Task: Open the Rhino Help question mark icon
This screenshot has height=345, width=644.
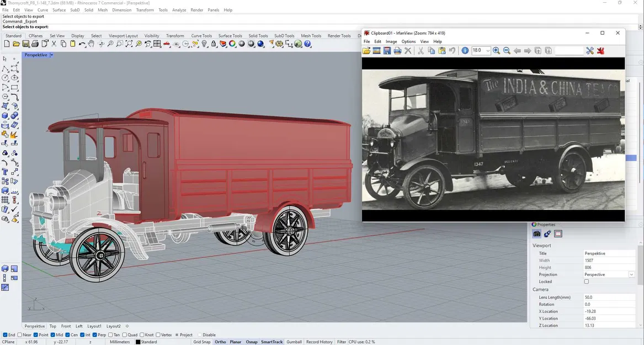Action: click(308, 44)
